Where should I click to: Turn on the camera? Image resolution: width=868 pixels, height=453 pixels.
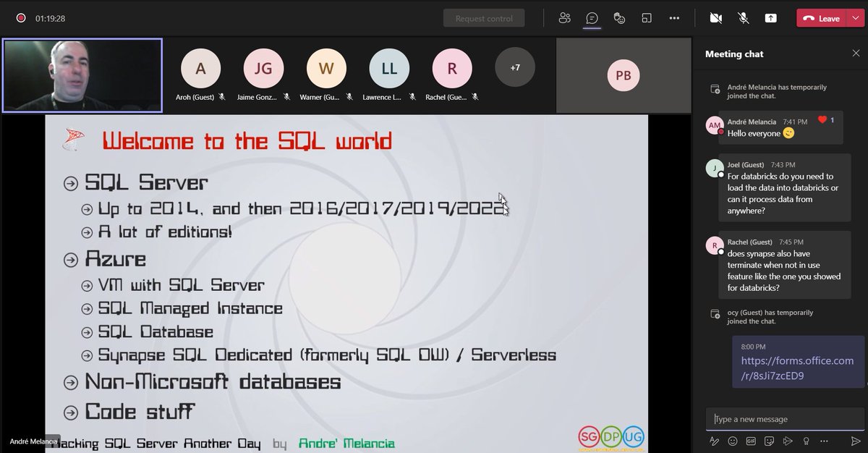click(x=716, y=18)
